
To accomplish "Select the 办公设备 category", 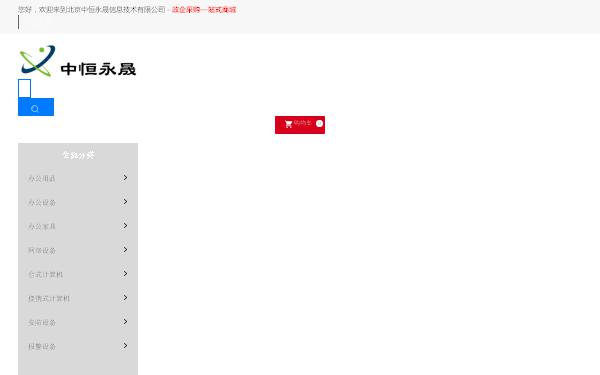I will (x=42, y=202).
